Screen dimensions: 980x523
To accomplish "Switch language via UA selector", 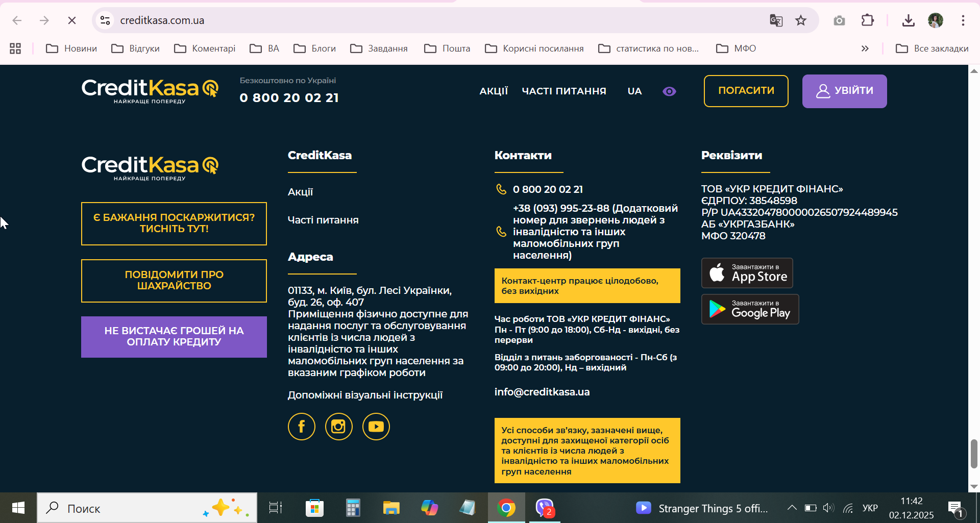I will pos(634,91).
